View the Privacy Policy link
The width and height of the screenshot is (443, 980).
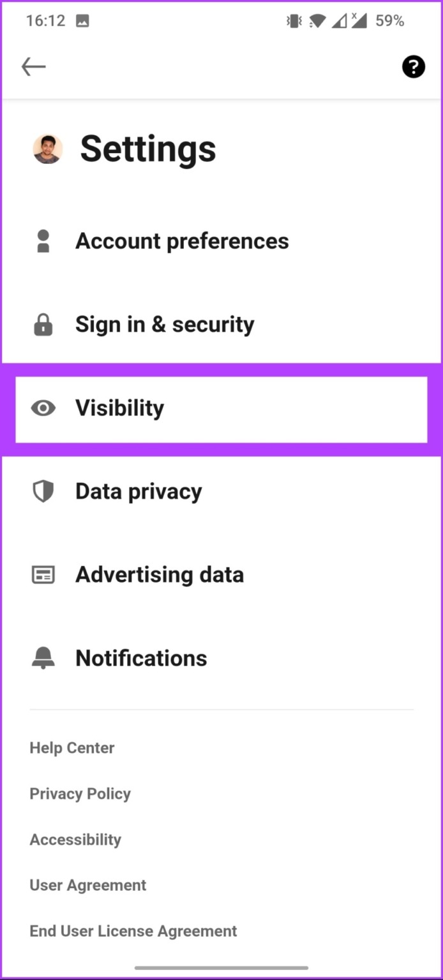[x=80, y=794]
